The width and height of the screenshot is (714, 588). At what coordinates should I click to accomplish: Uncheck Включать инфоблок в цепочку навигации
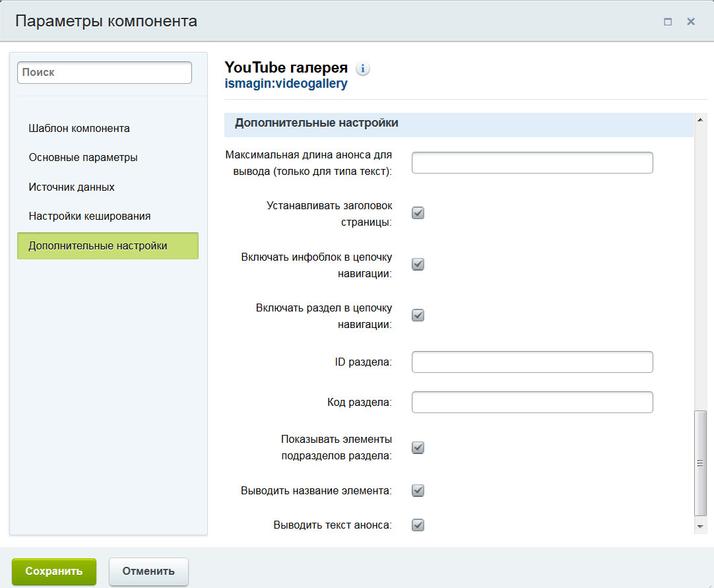pyautogui.click(x=418, y=264)
